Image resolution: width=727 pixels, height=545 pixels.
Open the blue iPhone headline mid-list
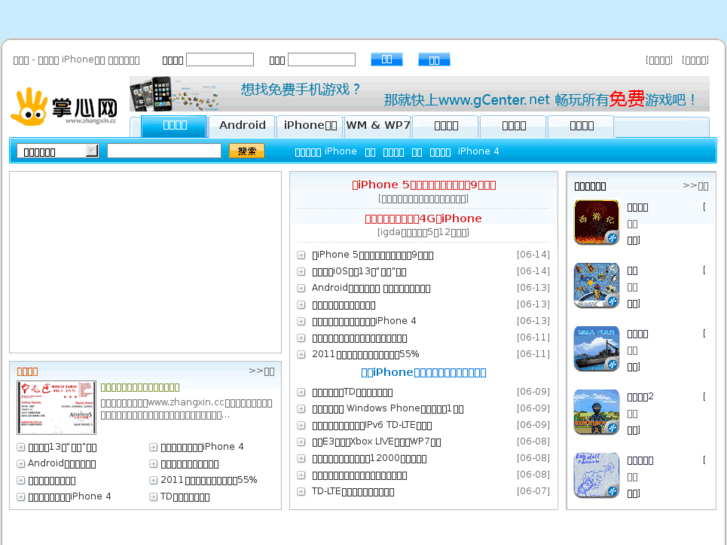click(423, 372)
